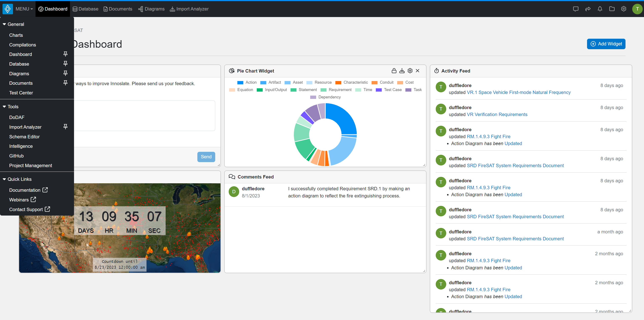Select the Action color legend swatch in the pie chart
The height and width of the screenshot is (320, 644).
[240, 82]
